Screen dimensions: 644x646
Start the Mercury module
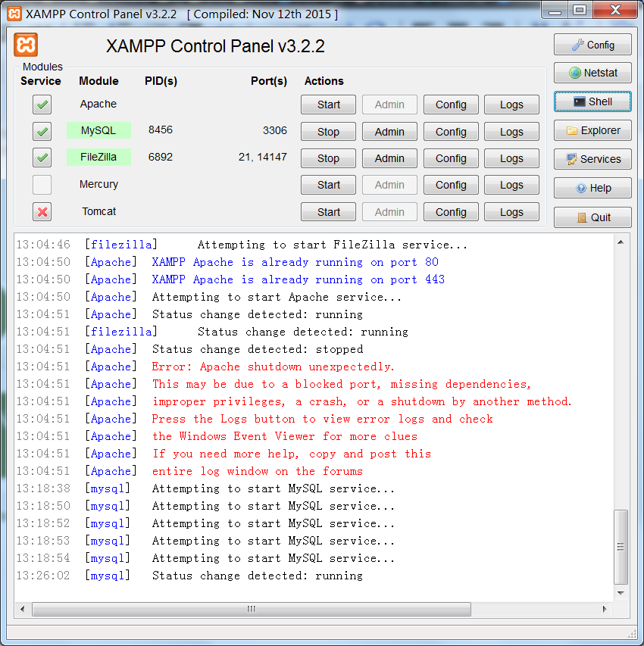[x=328, y=185]
